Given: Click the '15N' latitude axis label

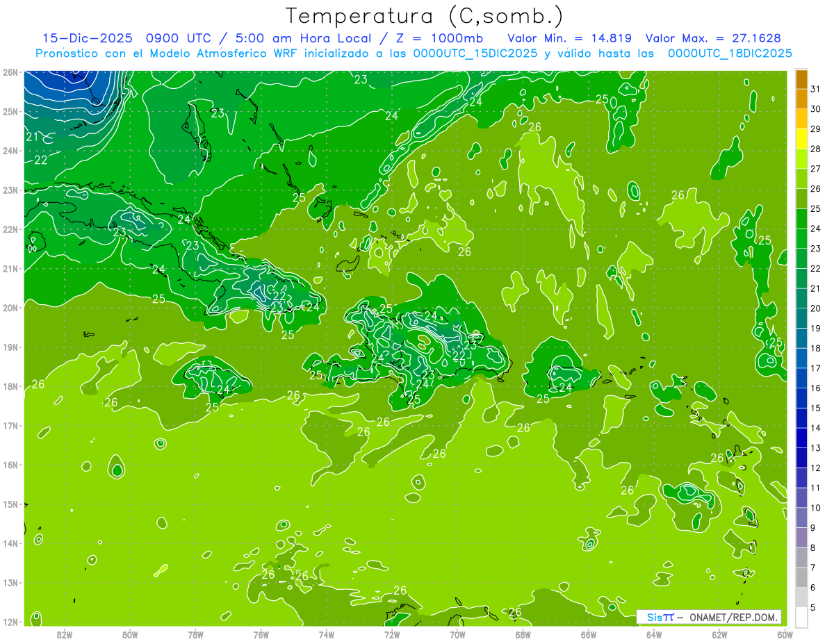Looking at the screenshot, I should click(x=10, y=504).
